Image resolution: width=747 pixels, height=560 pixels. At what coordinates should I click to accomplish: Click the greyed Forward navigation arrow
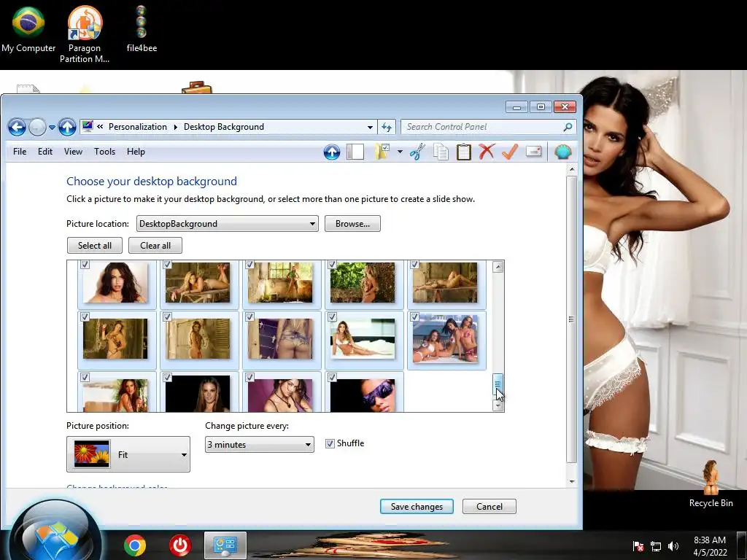37,127
